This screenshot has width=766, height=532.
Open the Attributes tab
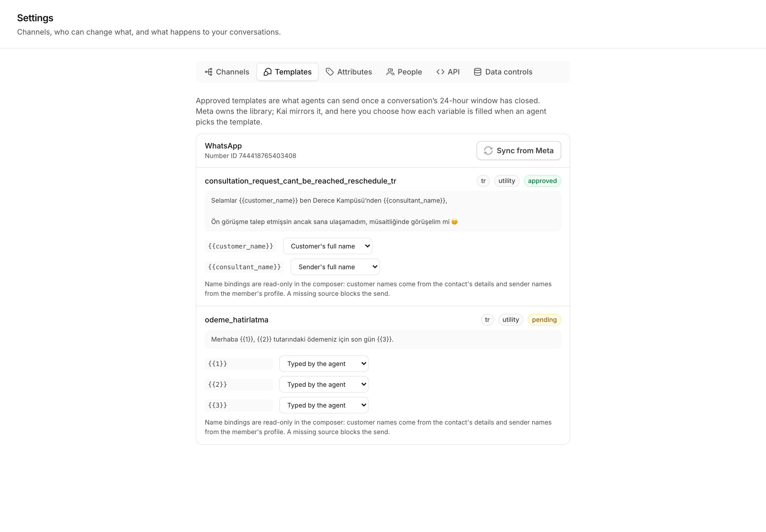349,72
